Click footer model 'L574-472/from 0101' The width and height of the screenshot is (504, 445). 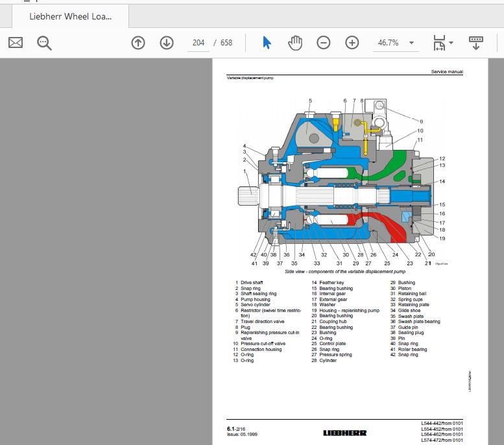pyautogui.click(x=442, y=440)
